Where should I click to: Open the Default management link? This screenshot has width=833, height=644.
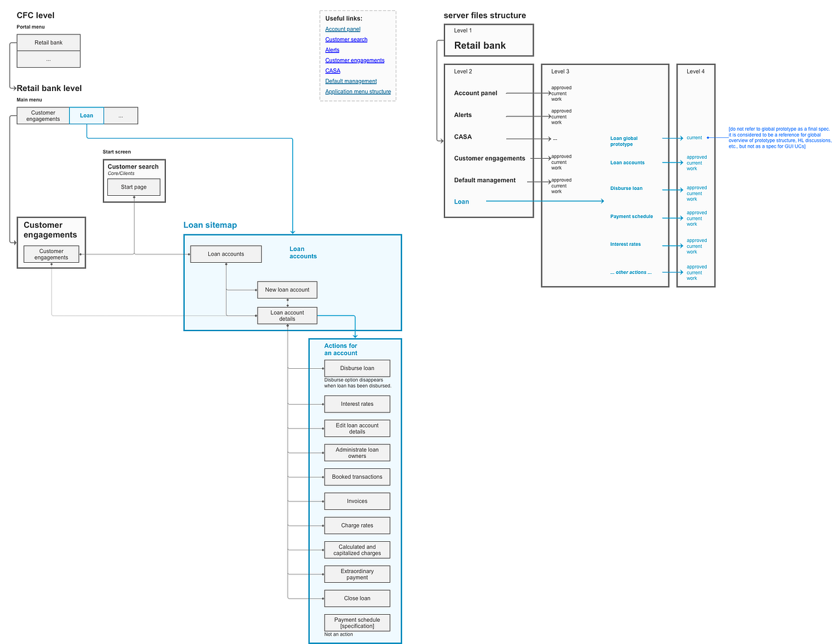coord(351,81)
